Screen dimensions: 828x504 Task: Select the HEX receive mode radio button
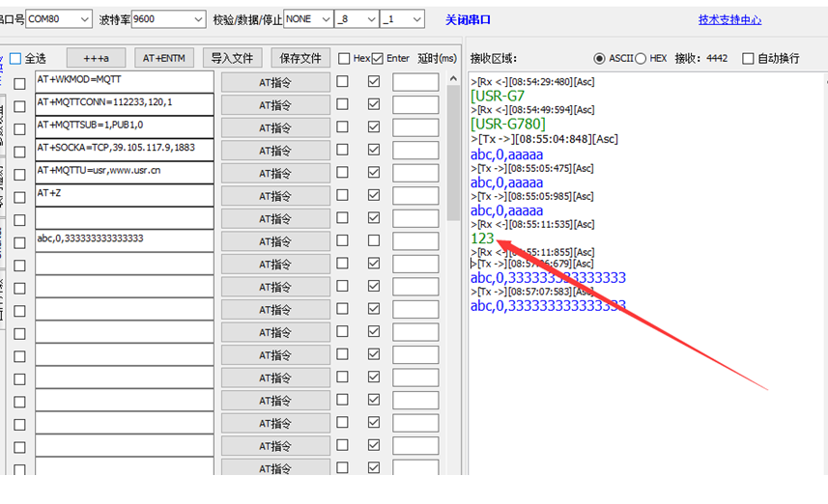pyautogui.click(x=641, y=59)
